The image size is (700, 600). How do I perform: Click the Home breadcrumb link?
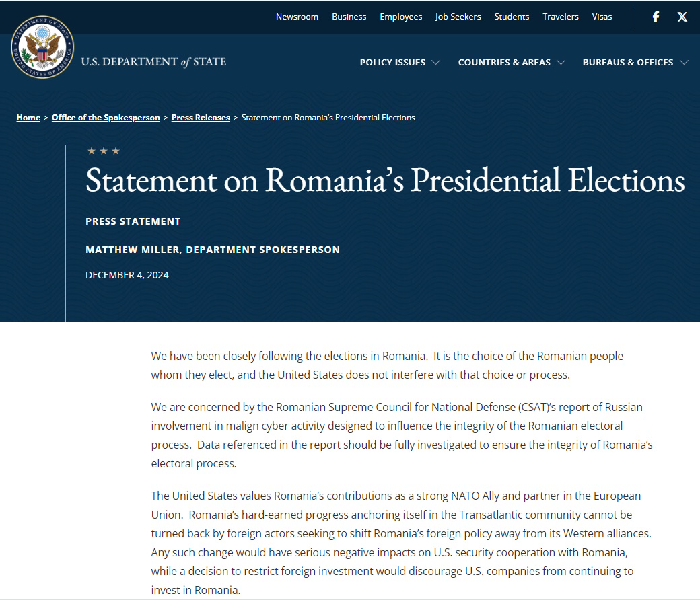click(28, 118)
